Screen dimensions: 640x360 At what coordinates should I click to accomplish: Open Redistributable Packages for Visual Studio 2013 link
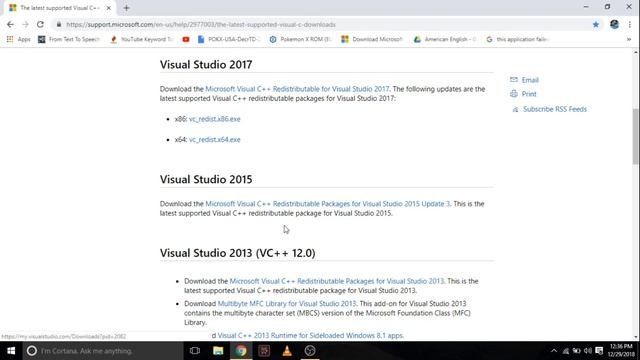[x=337, y=281]
